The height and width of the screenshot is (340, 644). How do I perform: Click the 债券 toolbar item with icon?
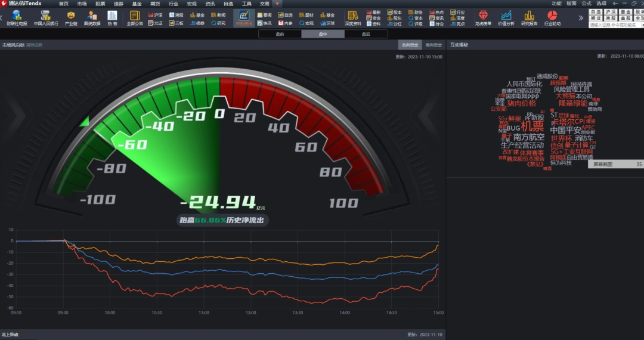tap(197, 23)
